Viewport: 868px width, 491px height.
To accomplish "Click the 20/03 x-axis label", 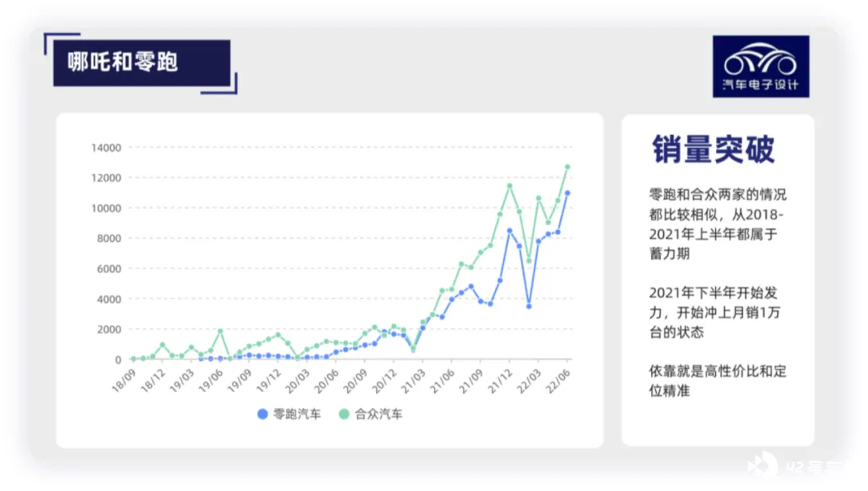I will tap(298, 381).
